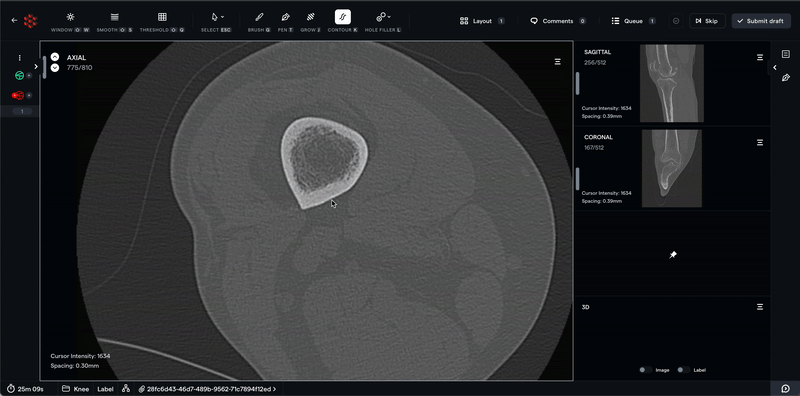
Task: Click the hierarchy tree icon in status bar
Action: pyautogui.click(x=126, y=389)
